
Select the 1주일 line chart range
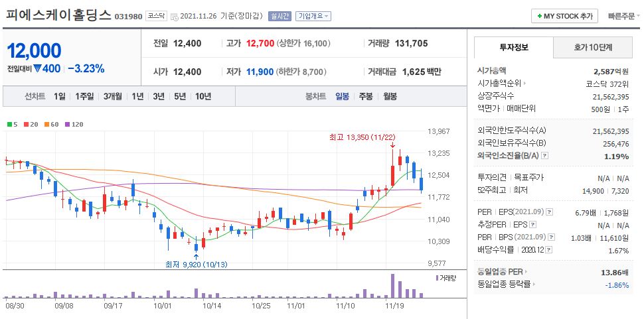tap(84, 96)
